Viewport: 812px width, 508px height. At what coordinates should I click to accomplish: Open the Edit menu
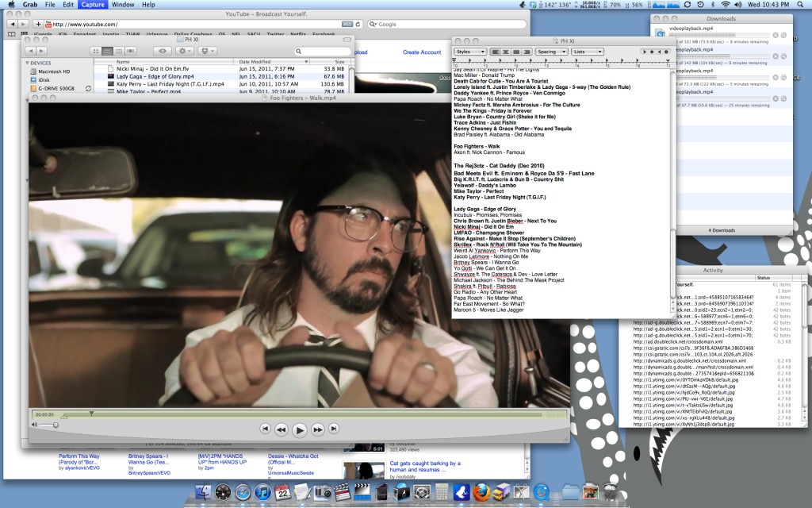(68, 4)
